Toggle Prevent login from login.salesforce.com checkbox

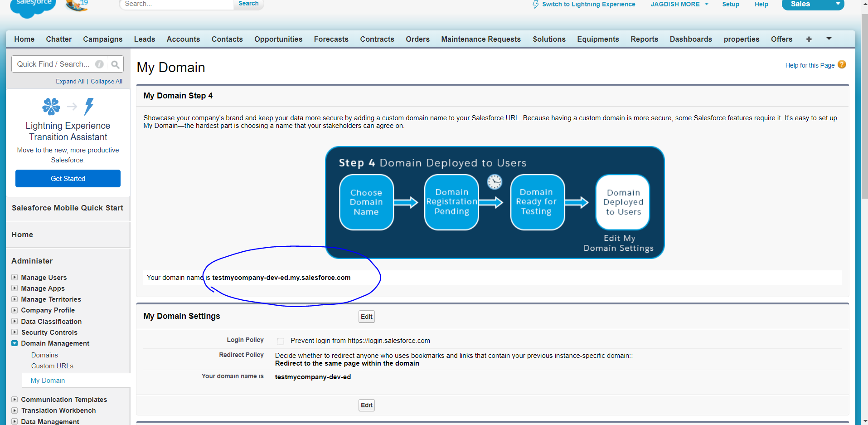click(x=281, y=341)
